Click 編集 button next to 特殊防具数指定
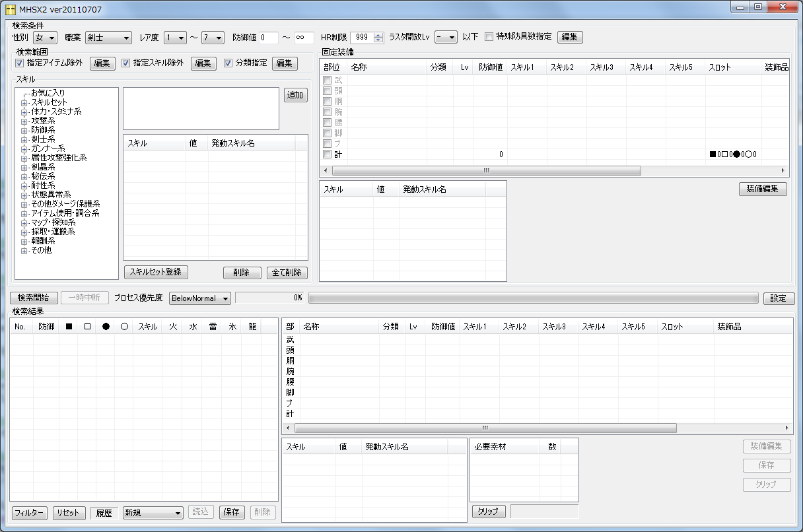 tap(570, 37)
